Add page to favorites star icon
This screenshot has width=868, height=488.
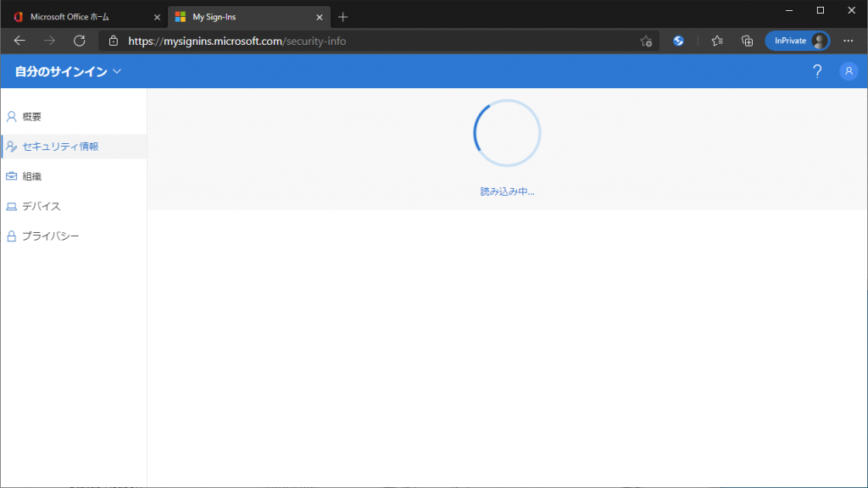(646, 41)
